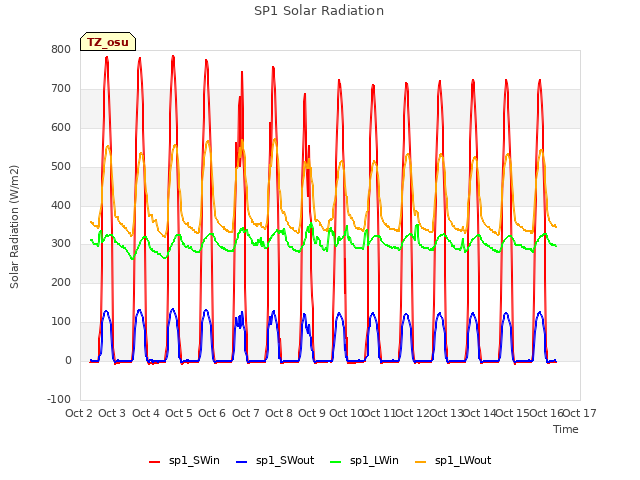Toggle the sp1_SWout legend label

coord(285,461)
